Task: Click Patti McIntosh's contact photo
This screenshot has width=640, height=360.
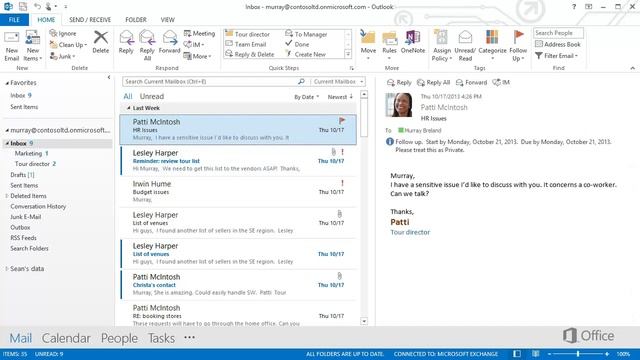Action: click(400, 105)
